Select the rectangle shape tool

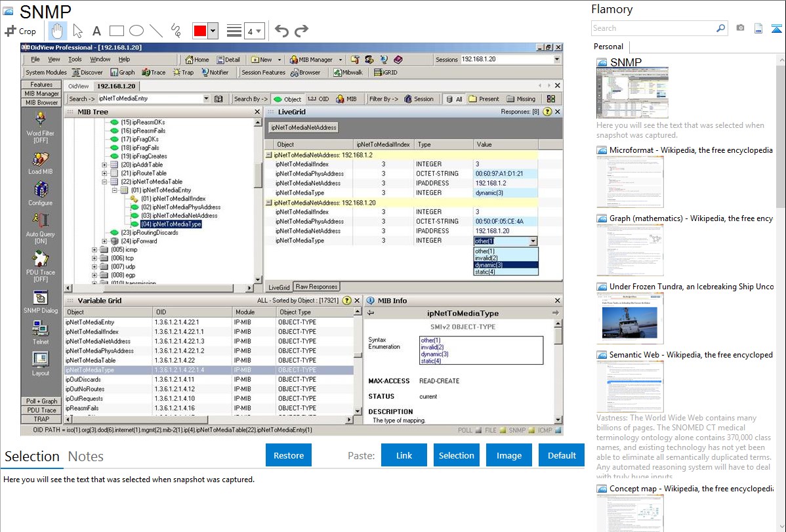117,31
